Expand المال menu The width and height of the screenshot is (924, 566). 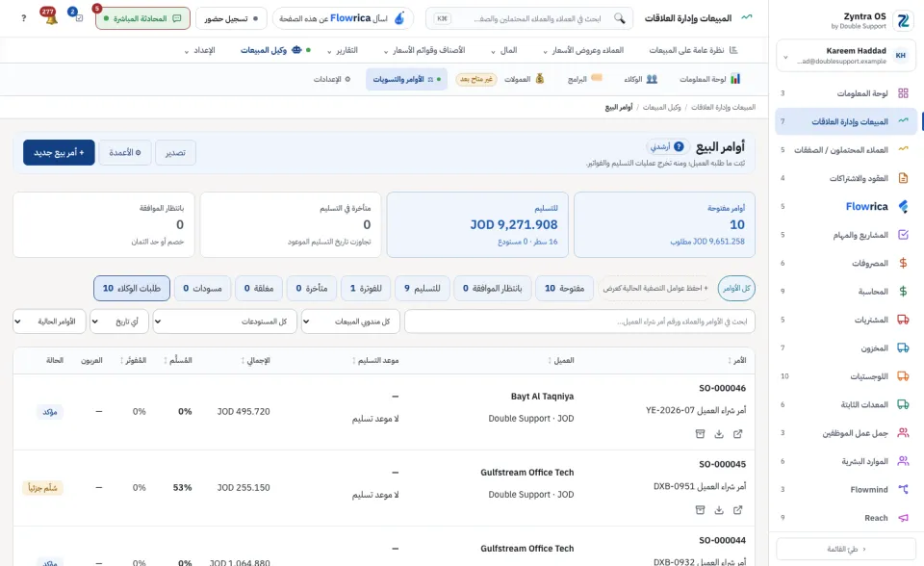point(504,50)
